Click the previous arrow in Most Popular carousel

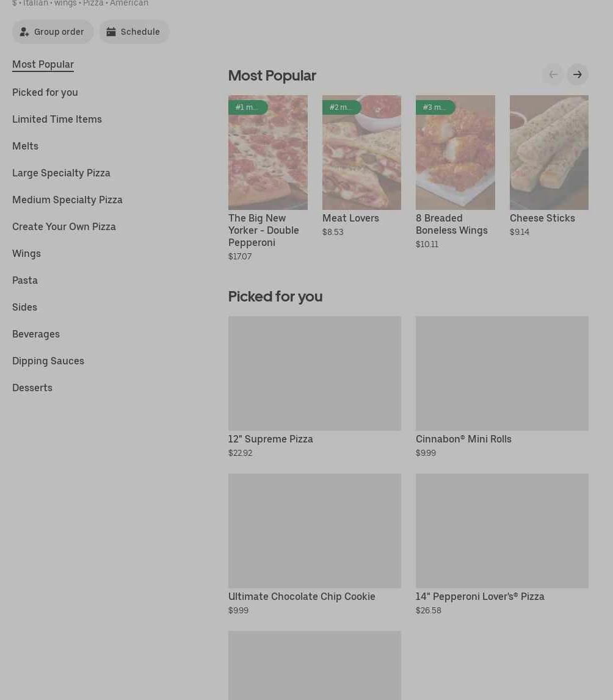pos(553,74)
